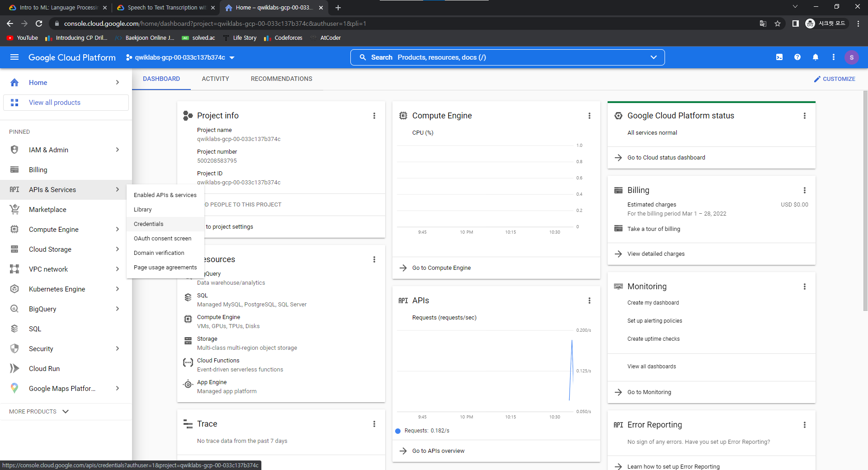The image size is (868, 470).
Task: Open Compute Engine card options menu
Action: (x=590, y=116)
